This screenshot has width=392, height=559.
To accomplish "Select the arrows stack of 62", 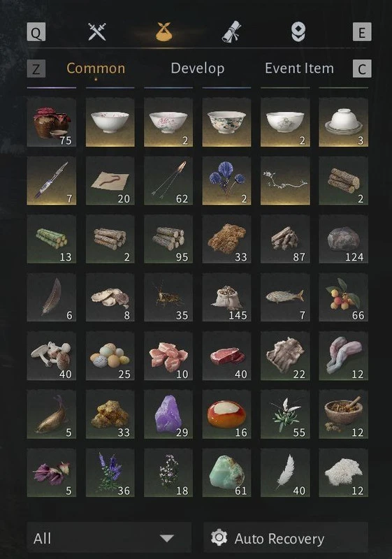I will (168, 181).
